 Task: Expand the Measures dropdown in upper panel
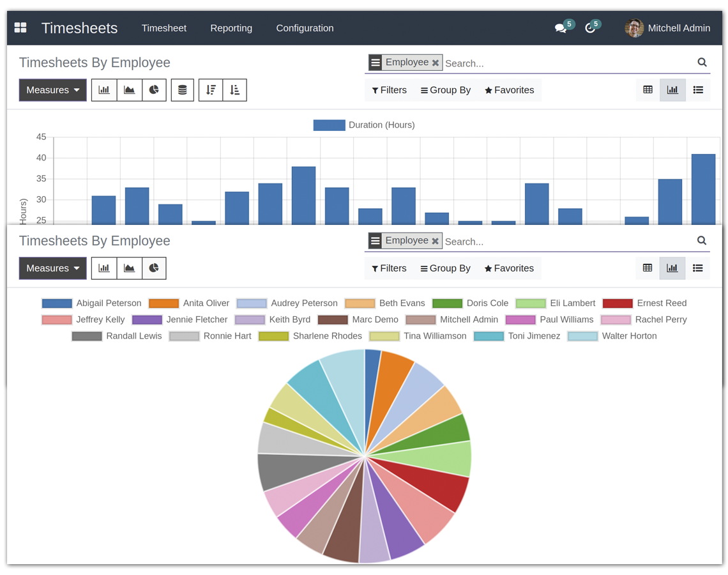tap(53, 90)
